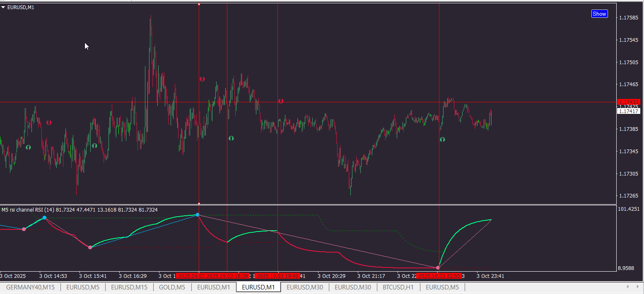Click the blue indicator dot at the first vertical line

click(198, 214)
